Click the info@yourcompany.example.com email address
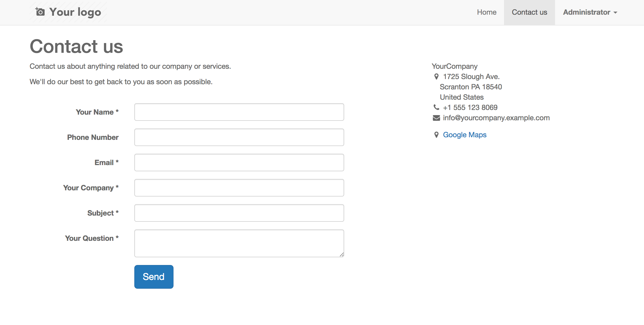 496,118
